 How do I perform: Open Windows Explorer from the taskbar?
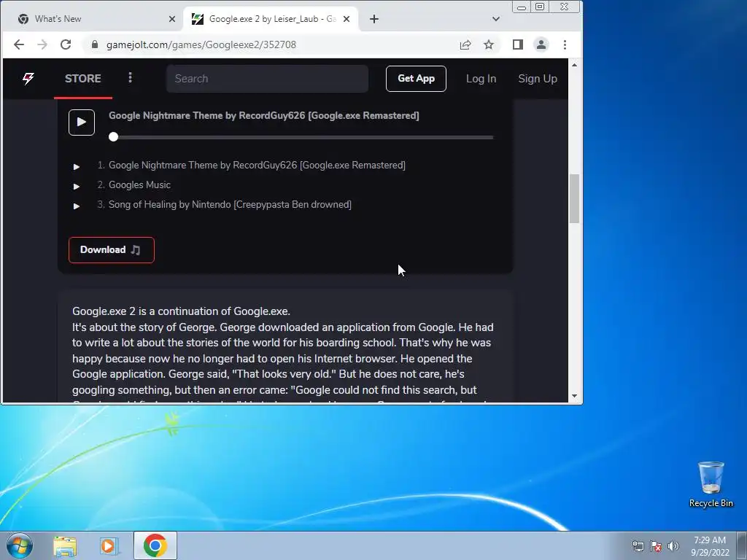65,545
